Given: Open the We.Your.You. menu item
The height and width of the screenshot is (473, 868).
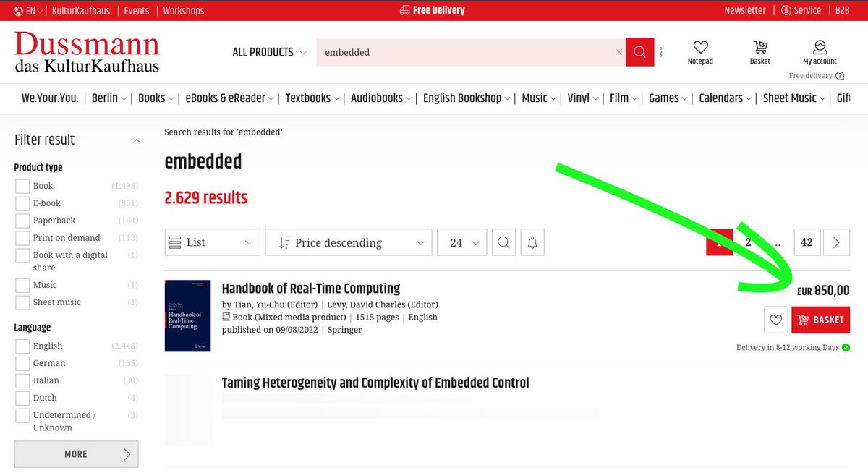Looking at the screenshot, I should pos(50,98).
